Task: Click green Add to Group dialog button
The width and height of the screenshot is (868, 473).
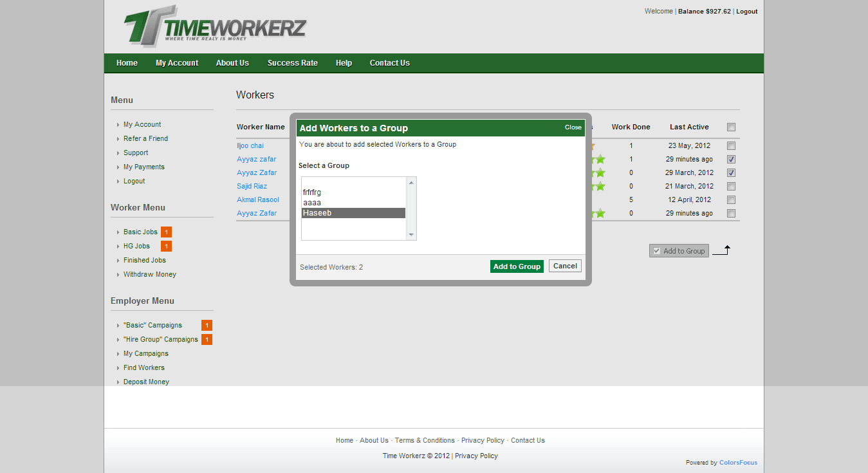Action: [517, 266]
